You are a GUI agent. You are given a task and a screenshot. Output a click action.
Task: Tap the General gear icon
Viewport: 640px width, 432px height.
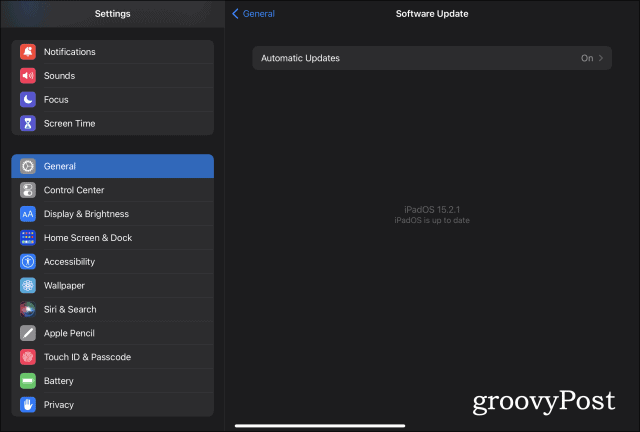[x=28, y=166]
